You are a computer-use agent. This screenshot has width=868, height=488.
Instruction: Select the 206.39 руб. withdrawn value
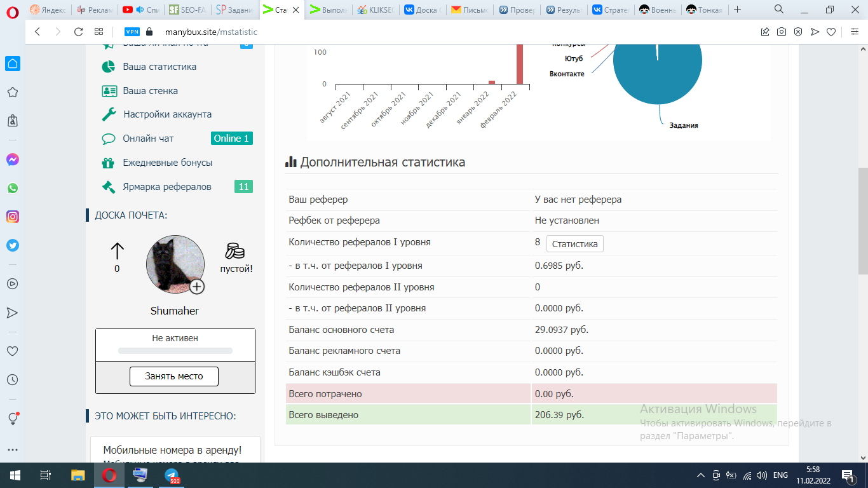[x=559, y=415]
